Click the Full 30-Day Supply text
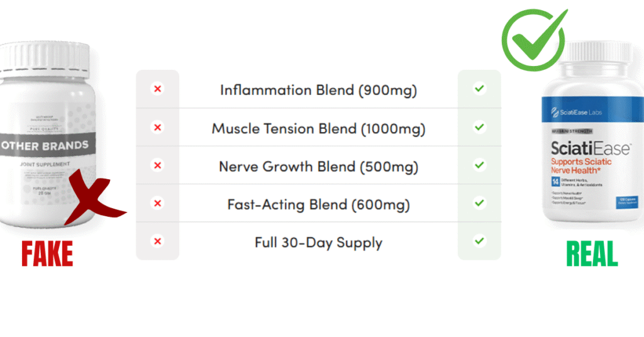 coord(318,243)
